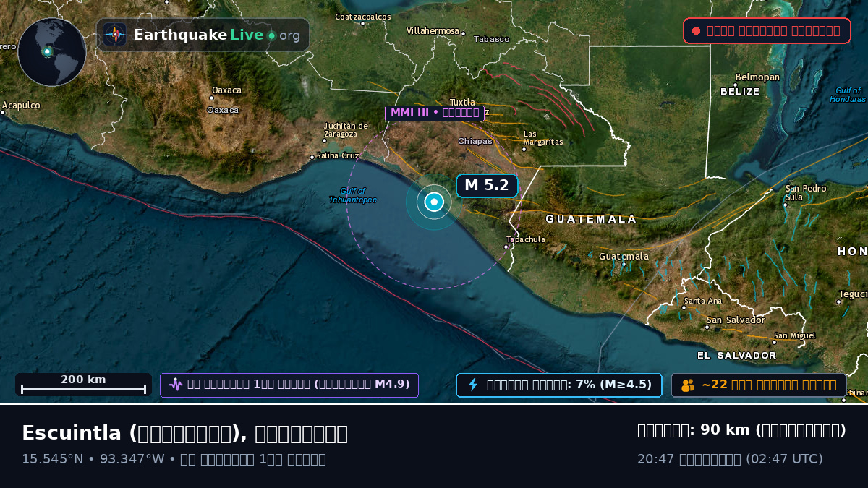Click the San Pedro Sula label
The width and height of the screenshot is (868, 488).
pyautogui.click(x=806, y=193)
